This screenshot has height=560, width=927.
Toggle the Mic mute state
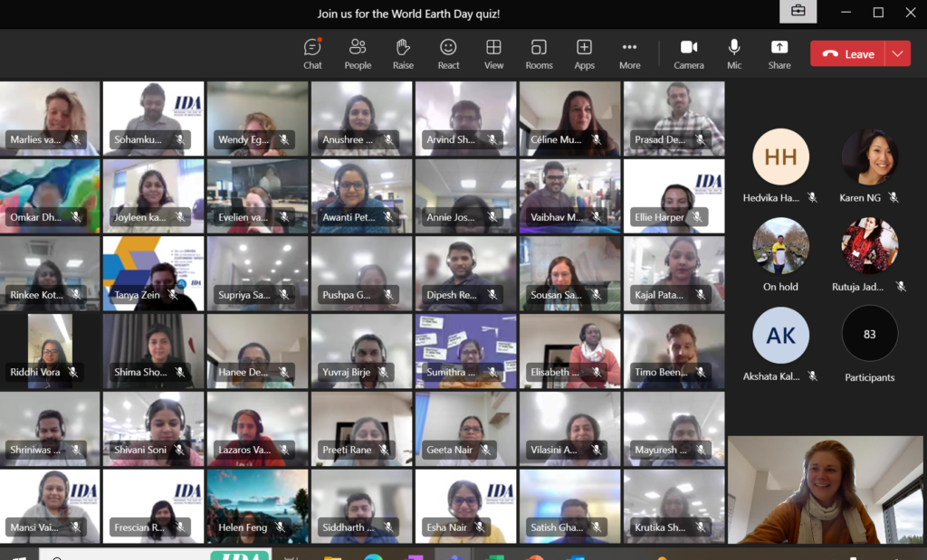click(734, 53)
